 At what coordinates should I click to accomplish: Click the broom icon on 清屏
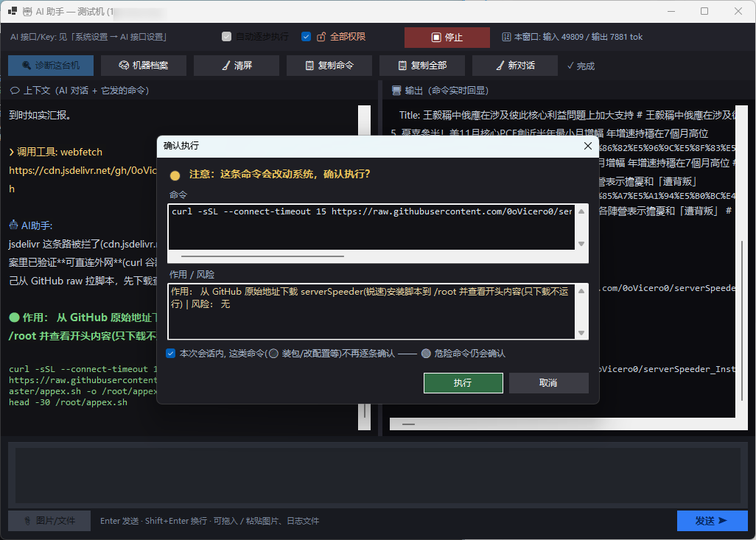click(x=225, y=66)
